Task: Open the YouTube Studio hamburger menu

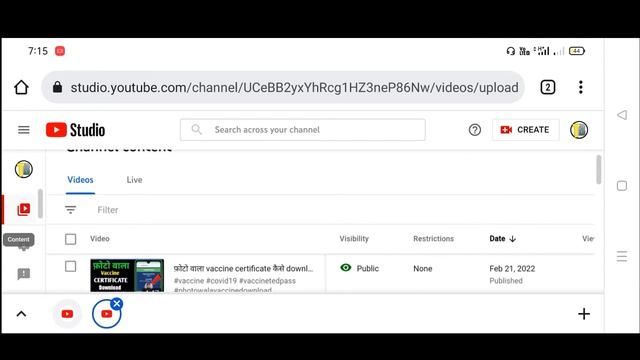Action: click(x=24, y=130)
